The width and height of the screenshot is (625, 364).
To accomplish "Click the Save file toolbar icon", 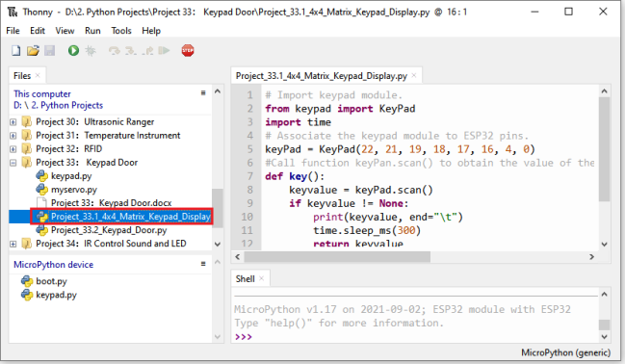I will point(49,51).
